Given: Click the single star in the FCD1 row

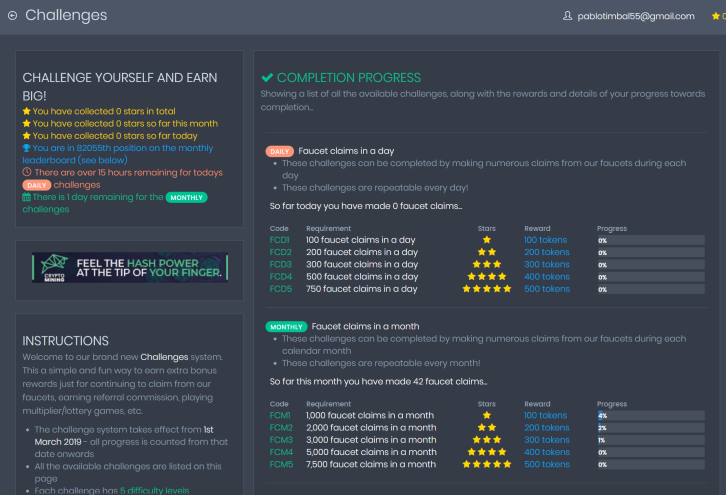Looking at the screenshot, I should pyautogui.click(x=487, y=240).
